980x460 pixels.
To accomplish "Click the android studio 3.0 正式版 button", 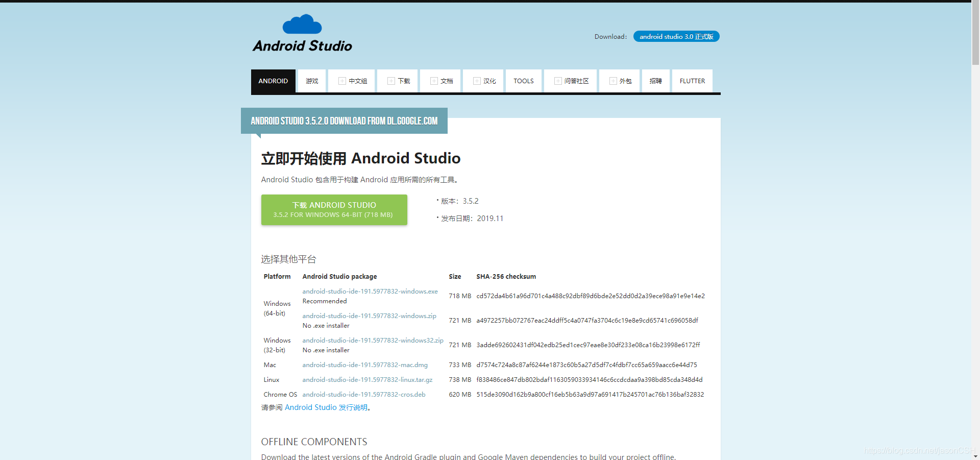I will tap(676, 36).
